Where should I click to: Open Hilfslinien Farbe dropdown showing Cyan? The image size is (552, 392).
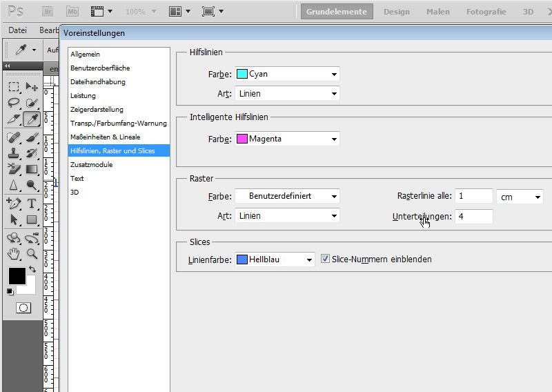click(287, 74)
